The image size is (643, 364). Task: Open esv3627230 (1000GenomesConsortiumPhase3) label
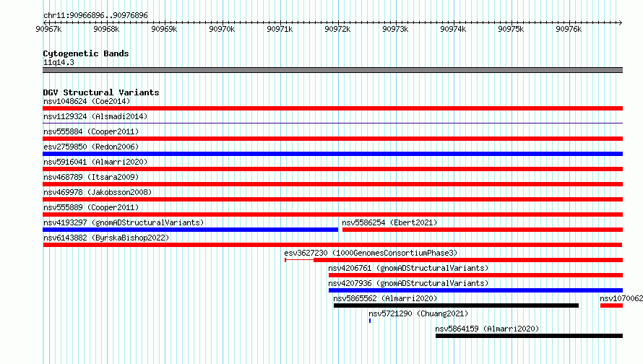tap(371, 253)
